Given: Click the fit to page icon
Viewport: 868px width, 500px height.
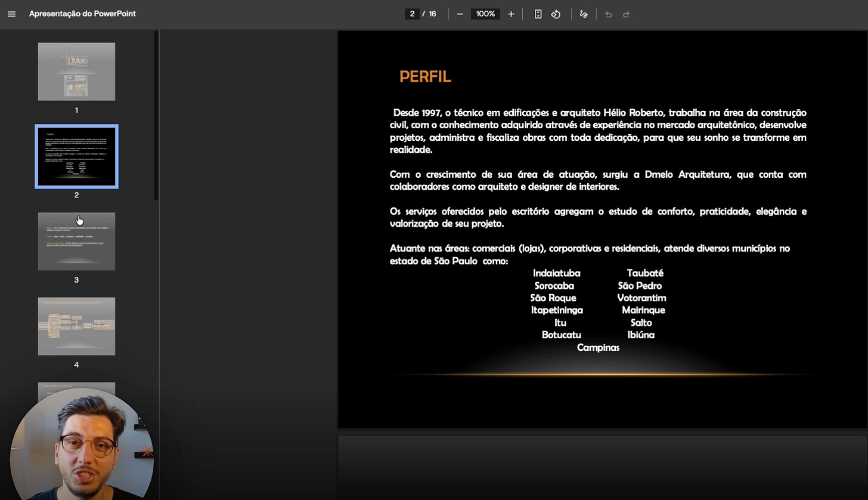Looking at the screenshot, I should (x=538, y=14).
